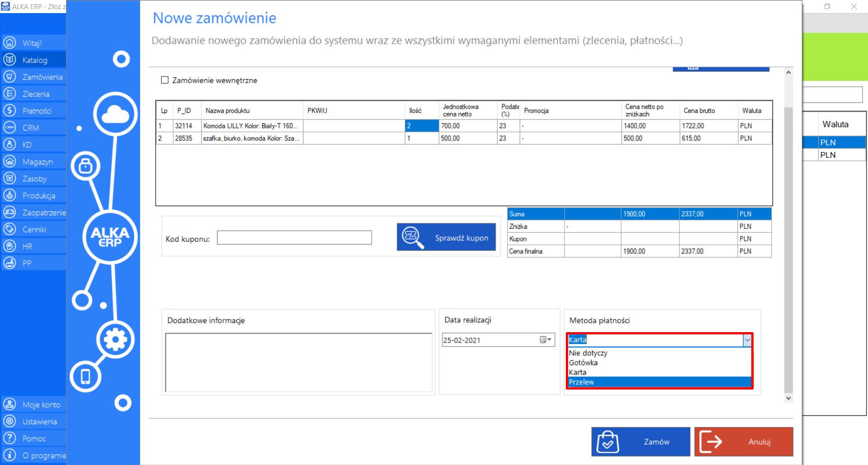Choose Gotówka in the payment list

click(x=659, y=362)
